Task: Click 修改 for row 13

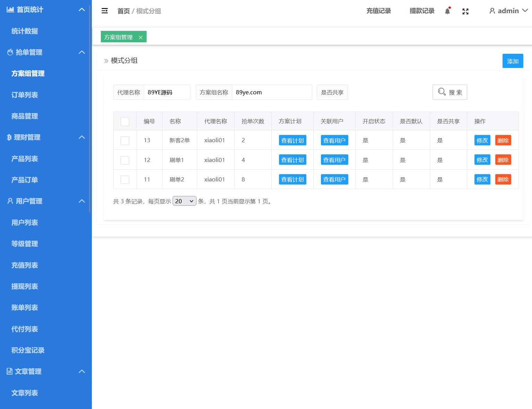Action: (482, 140)
